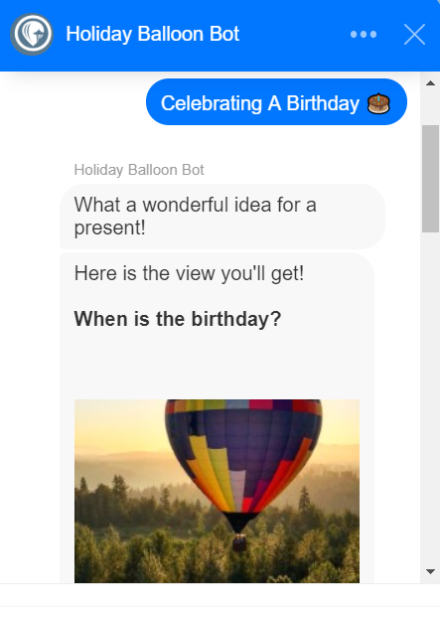Select the 'What a wonderful idea' message
This screenshot has height=620, width=440.
point(222,216)
